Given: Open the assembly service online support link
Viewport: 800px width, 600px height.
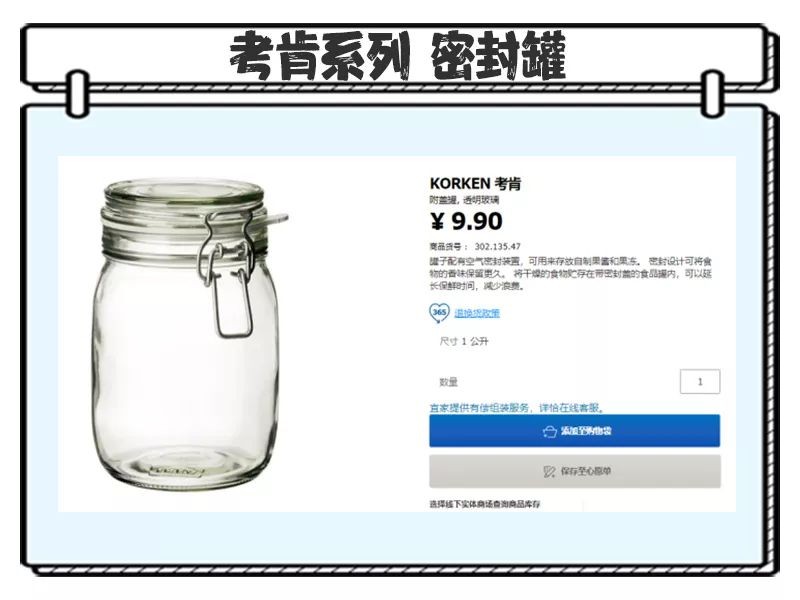Looking at the screenshot, I should click(x=517, y=408).
